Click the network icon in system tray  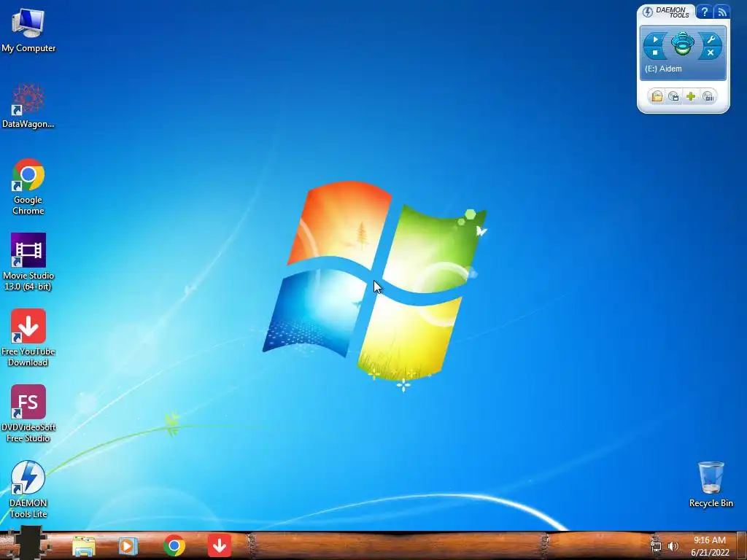(656, 546)
